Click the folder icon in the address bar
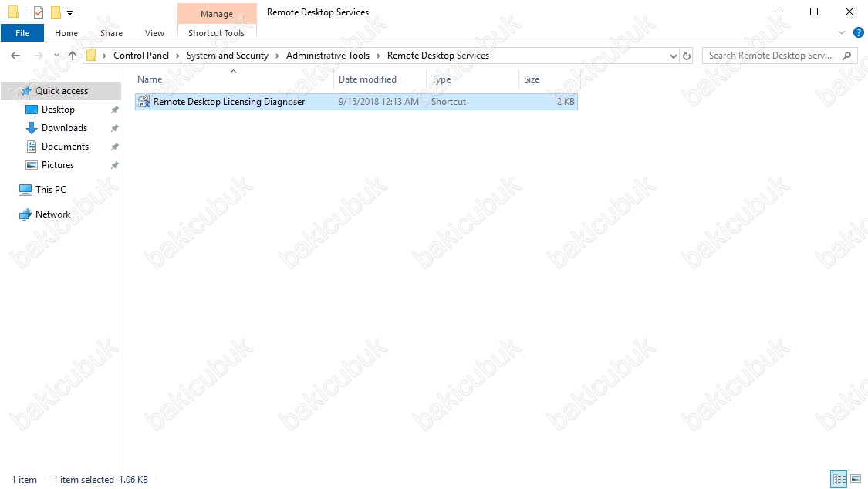This screenshot has width=868, height=489. tap(91, 56)
